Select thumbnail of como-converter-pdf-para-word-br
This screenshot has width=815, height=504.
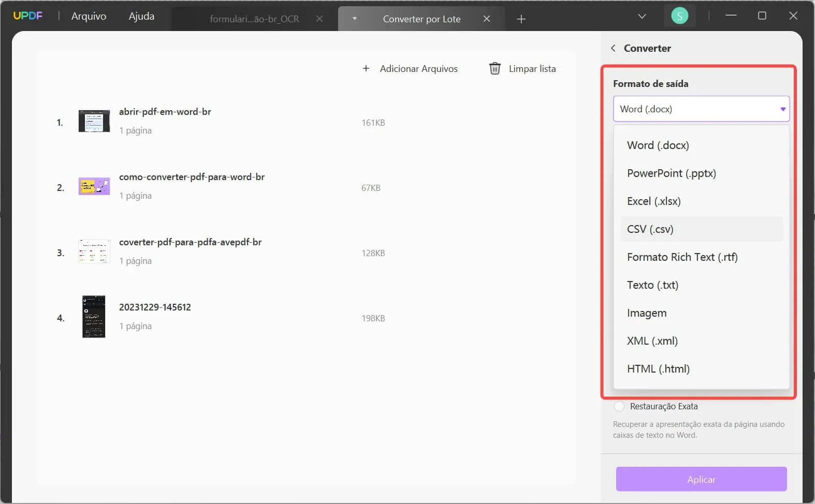(94, 186)
